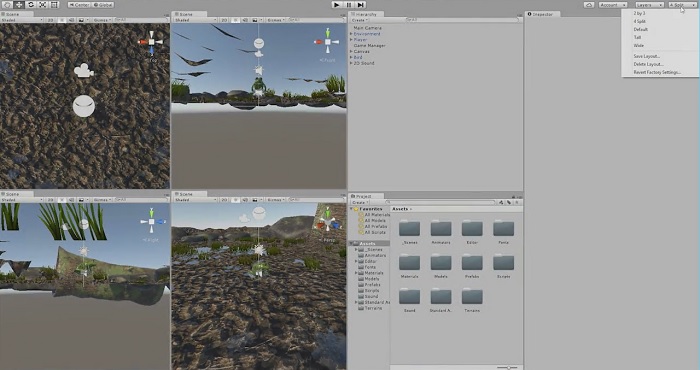
Task: Open the Layers dropdown
Action: [650, 5]
